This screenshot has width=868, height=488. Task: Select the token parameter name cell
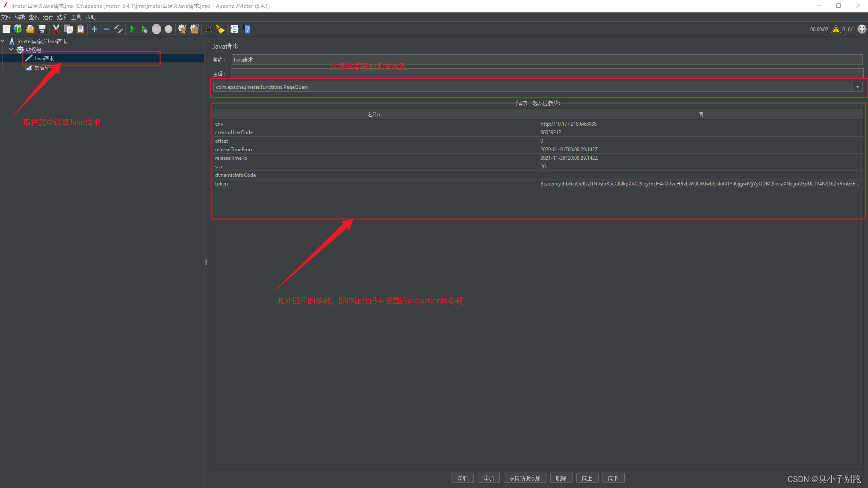click(375, 184)
